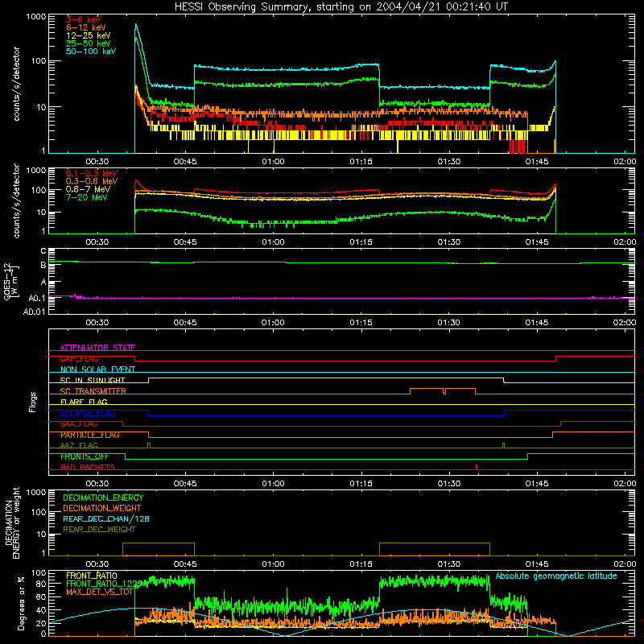
Task: Select the SC_TRANSMITTER flag label
Action: click(93, 391)
